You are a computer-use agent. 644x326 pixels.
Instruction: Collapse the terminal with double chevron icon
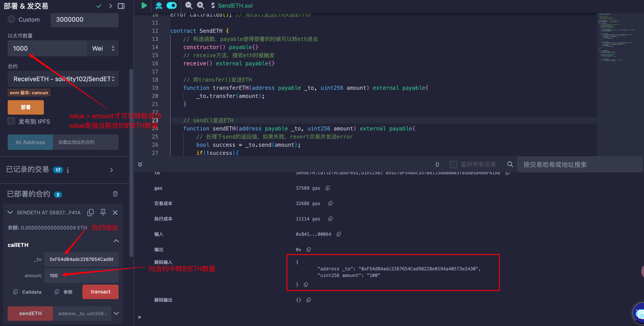[x=140, y=164]
